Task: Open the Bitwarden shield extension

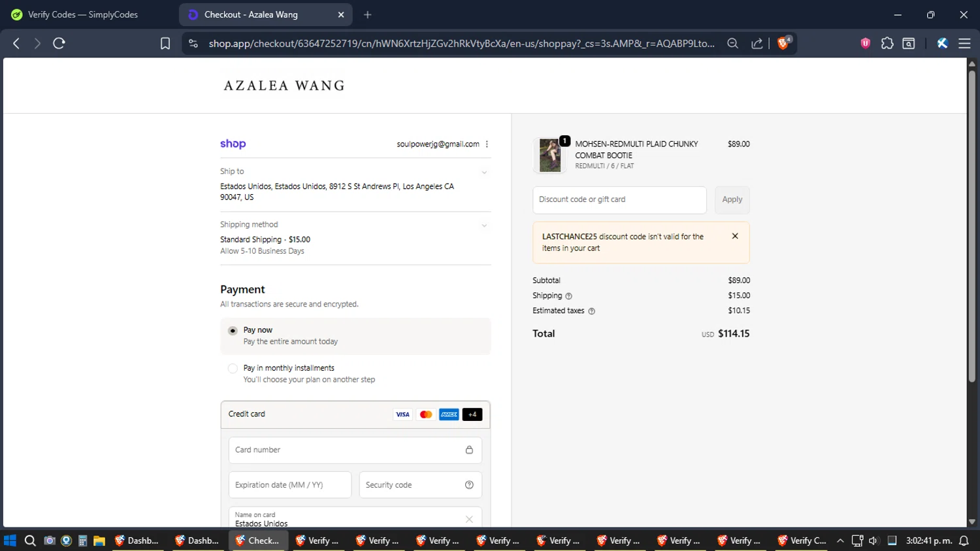Action: coord(866,43)
